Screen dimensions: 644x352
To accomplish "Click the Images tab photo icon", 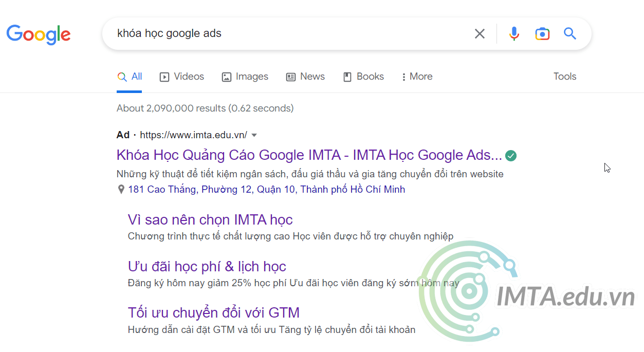I will tap(226, 76).
